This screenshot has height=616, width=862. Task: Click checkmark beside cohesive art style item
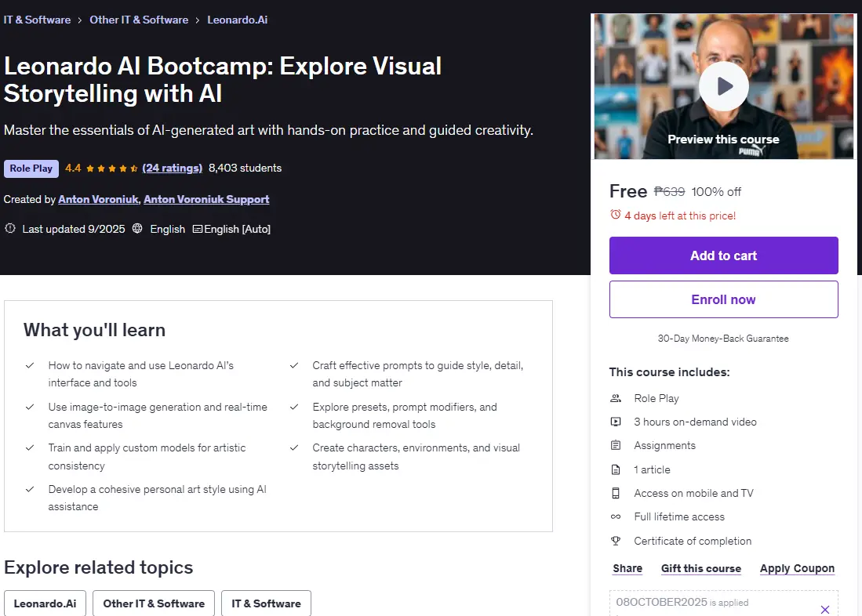(31, 489)
